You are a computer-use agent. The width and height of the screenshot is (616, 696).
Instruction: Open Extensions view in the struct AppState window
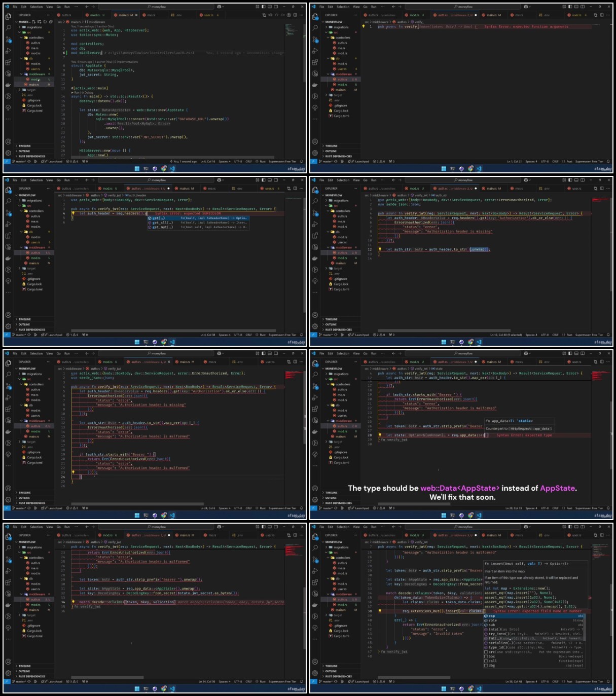tap(8, 62)
